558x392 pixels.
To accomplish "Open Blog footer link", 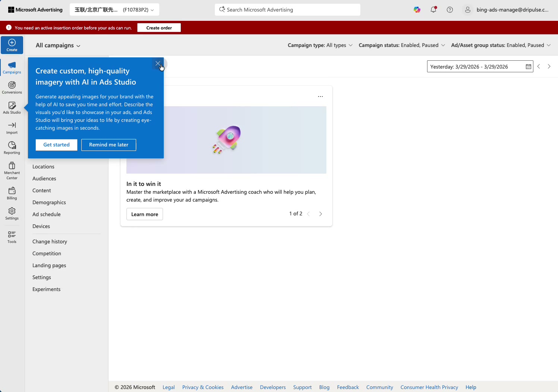I will coord(325,387).
